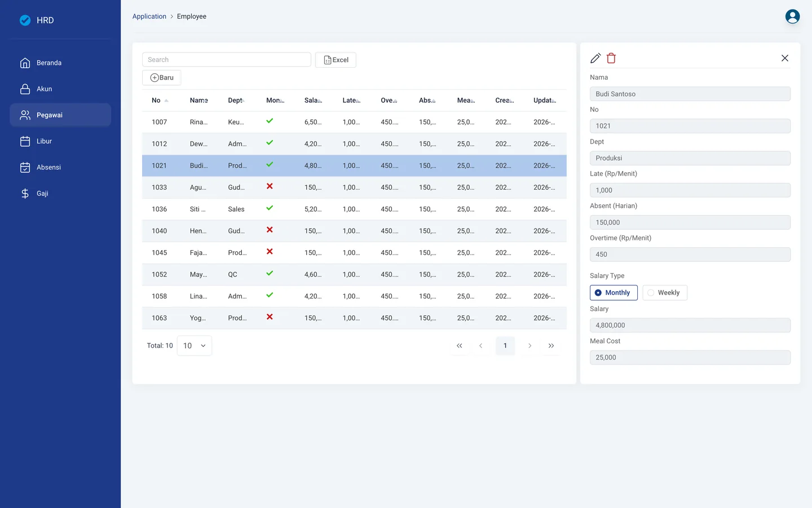Viewport: 812px width, 508px height.
Task: Click the red cross in row 1063
Action: (x=270, y=317)
